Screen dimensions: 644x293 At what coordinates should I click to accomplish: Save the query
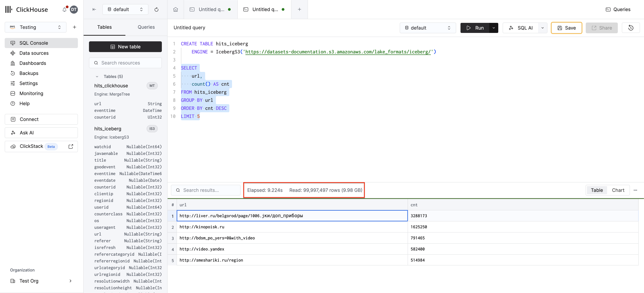(566, 28)
